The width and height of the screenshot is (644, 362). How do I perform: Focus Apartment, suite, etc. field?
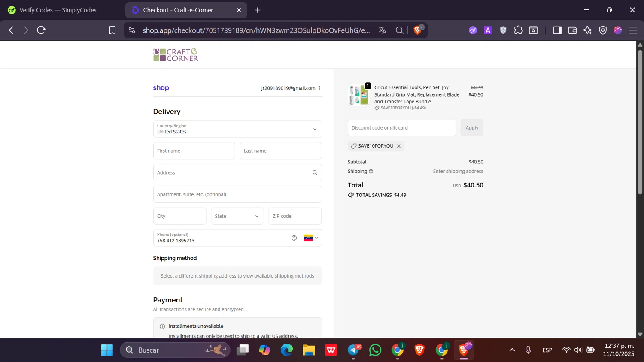[237, 195]
